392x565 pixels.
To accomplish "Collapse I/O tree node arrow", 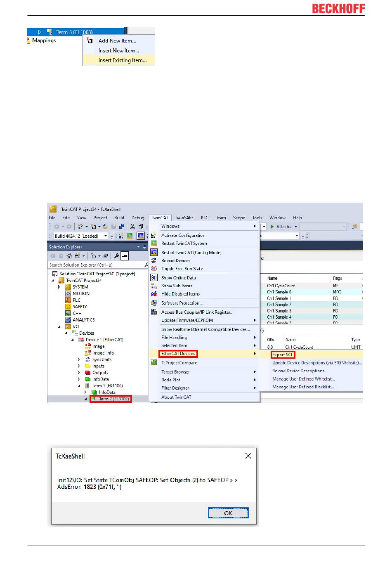I will [59, 326].
